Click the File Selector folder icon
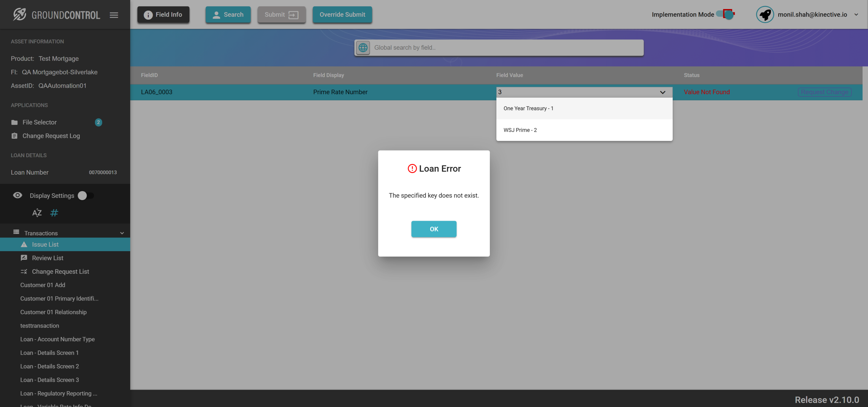868x407 pixels. coord(14,122)
